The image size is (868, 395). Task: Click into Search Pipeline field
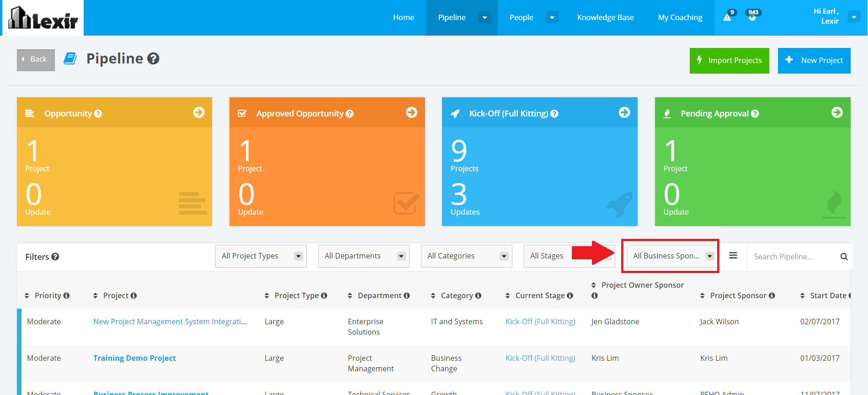tap(793, 257)
